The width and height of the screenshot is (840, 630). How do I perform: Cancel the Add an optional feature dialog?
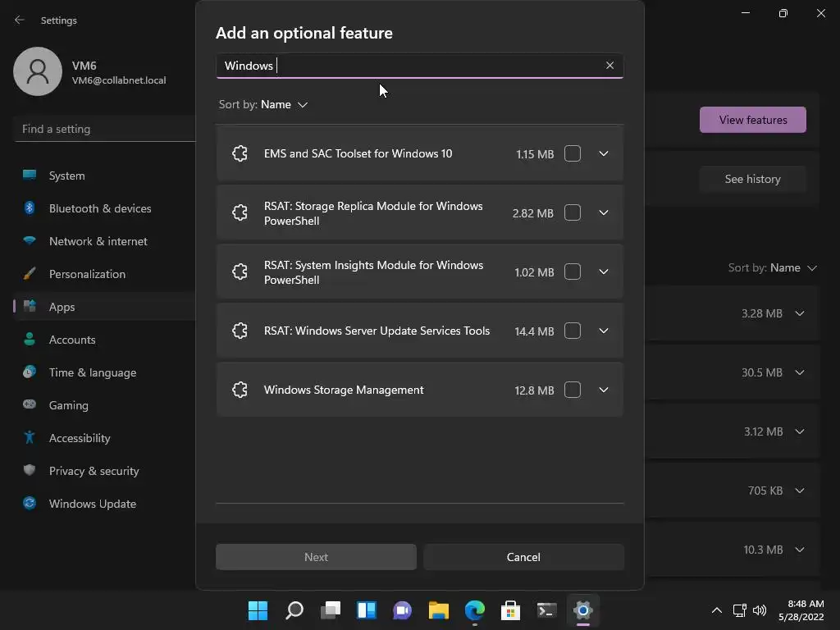523,557
